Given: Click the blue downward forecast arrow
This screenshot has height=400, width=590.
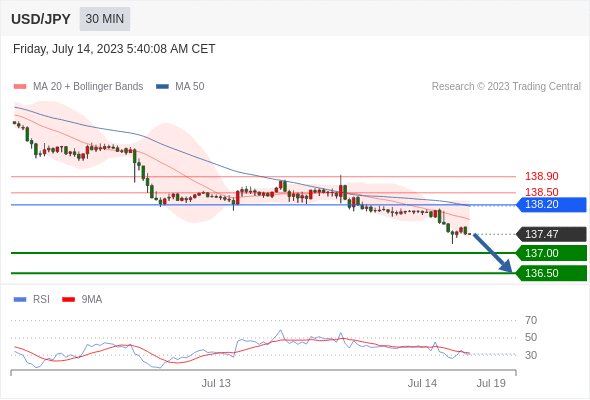Looking at the screenshot, I should coord(493,252).
